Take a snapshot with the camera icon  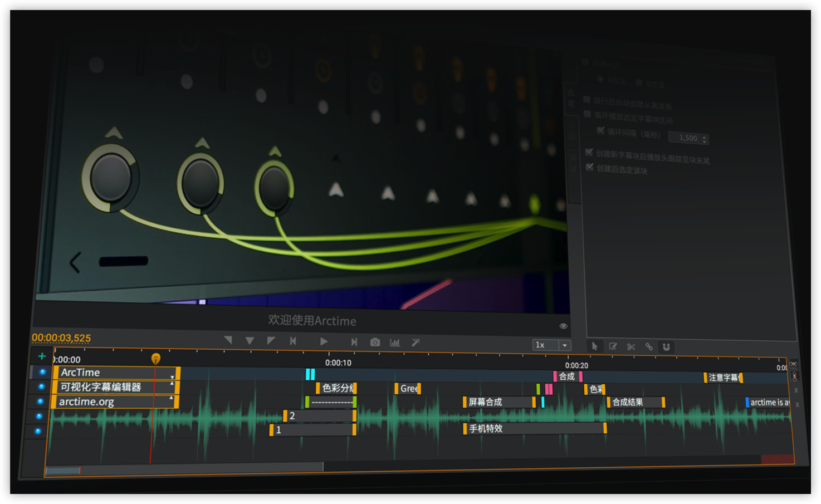[375, 342]
